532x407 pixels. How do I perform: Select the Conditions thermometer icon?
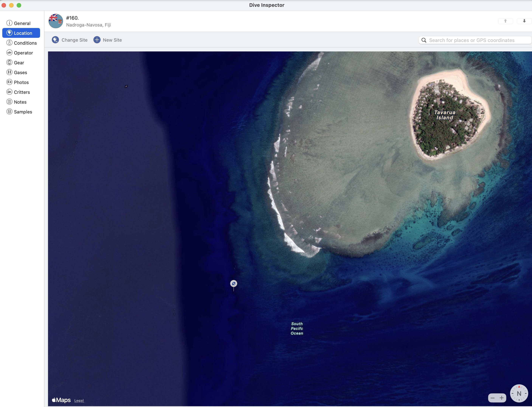[x=9, y=43]
